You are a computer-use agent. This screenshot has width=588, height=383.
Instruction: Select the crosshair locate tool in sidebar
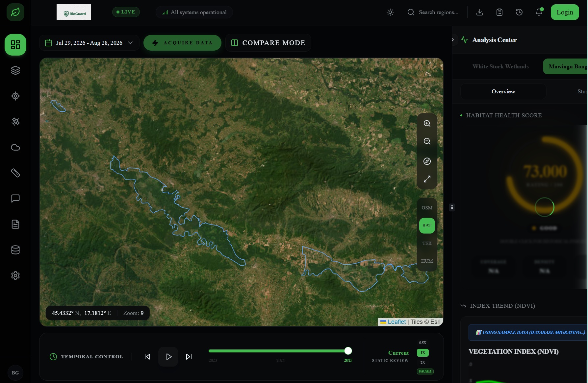pos(15,96)
